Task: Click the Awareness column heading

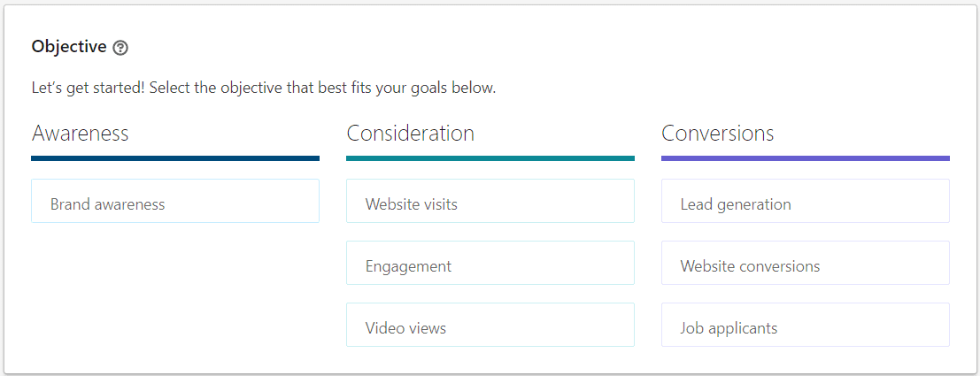Action: 80,133
